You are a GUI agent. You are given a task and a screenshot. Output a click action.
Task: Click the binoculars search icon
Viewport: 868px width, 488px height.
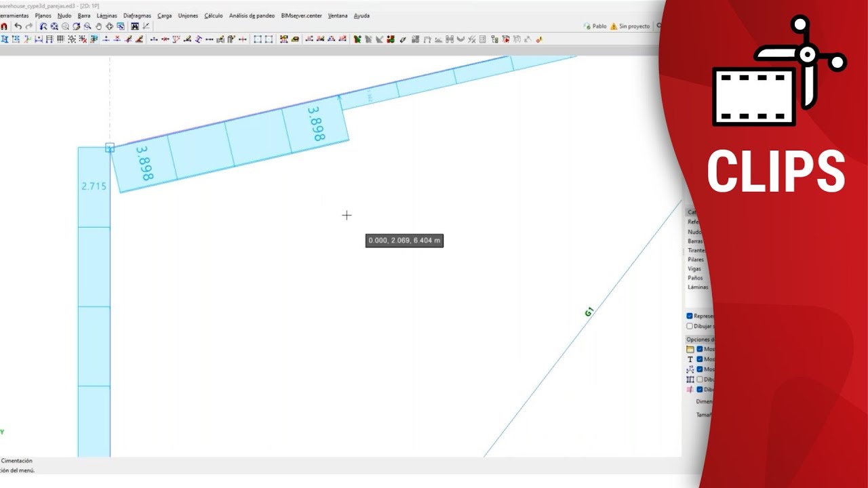[x=135, y=26]
